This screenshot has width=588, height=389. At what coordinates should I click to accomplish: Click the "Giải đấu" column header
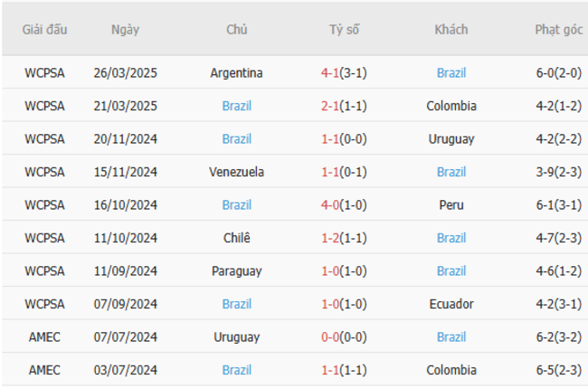44,30
